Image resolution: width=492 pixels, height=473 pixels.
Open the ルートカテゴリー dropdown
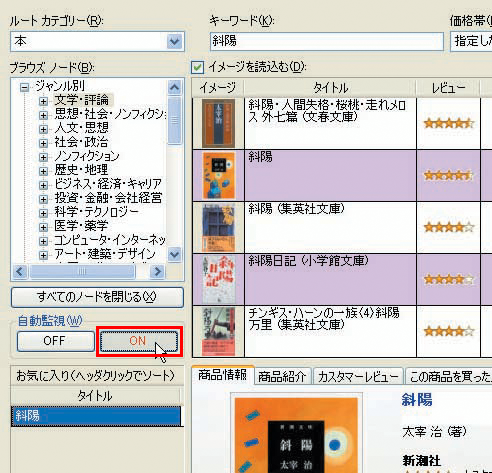(x=175, y=42)
